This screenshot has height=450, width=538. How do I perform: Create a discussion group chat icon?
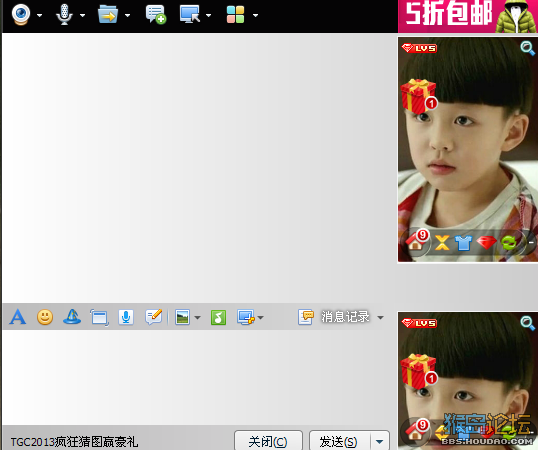(156, 15)
